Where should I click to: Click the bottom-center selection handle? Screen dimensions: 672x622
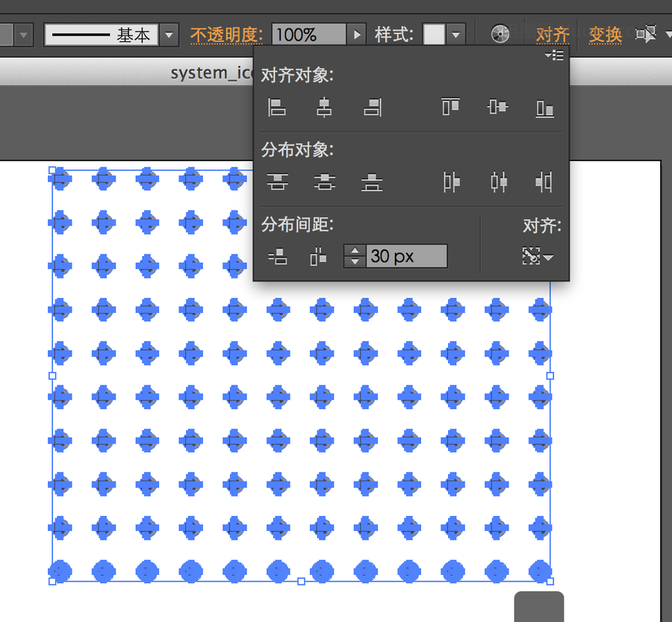coord(302,581)
